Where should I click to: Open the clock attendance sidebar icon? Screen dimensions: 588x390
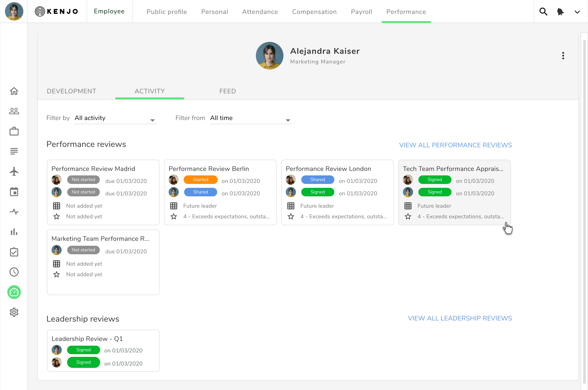coord(14,272)
